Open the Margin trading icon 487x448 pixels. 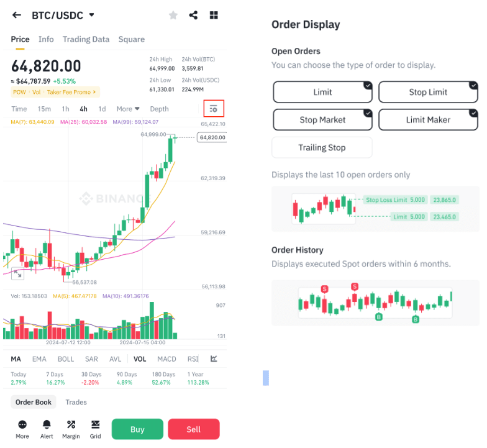pos(71,429)
